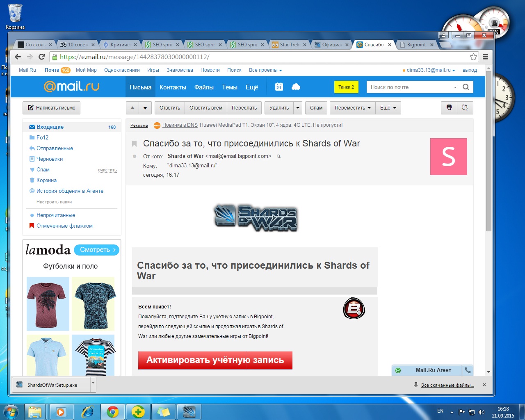
Task: Open ShardsOfWarSetup.exe download options arrow
Action: click(93, 384)
